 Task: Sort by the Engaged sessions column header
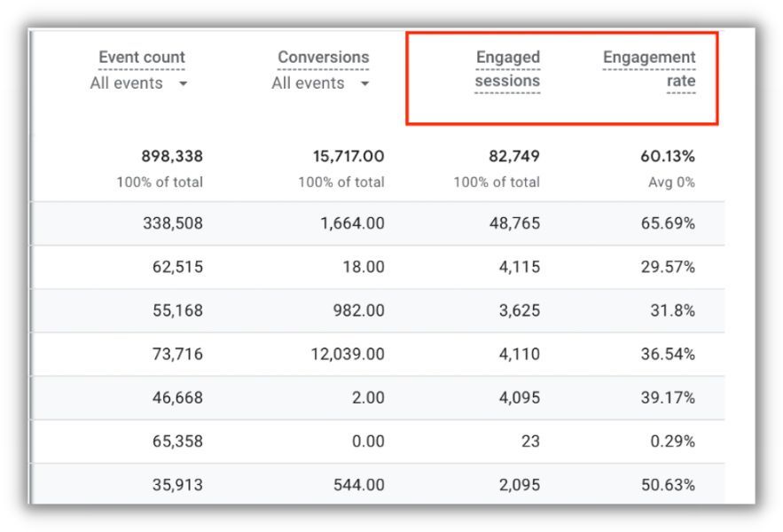tap(507, 69)
